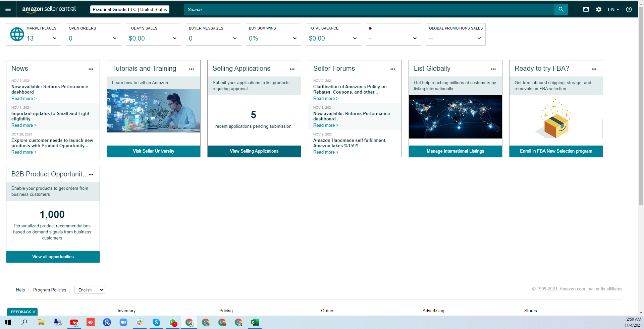This screenshot has width=644, height=329.
Task: Expand the Marketplaces dropdown
Action: pyautogui.click(x=55, y=38)
